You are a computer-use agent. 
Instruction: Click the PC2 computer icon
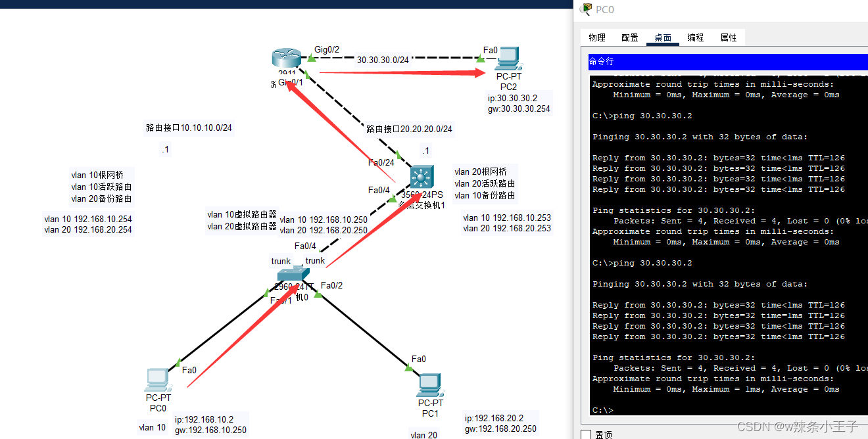508,59
